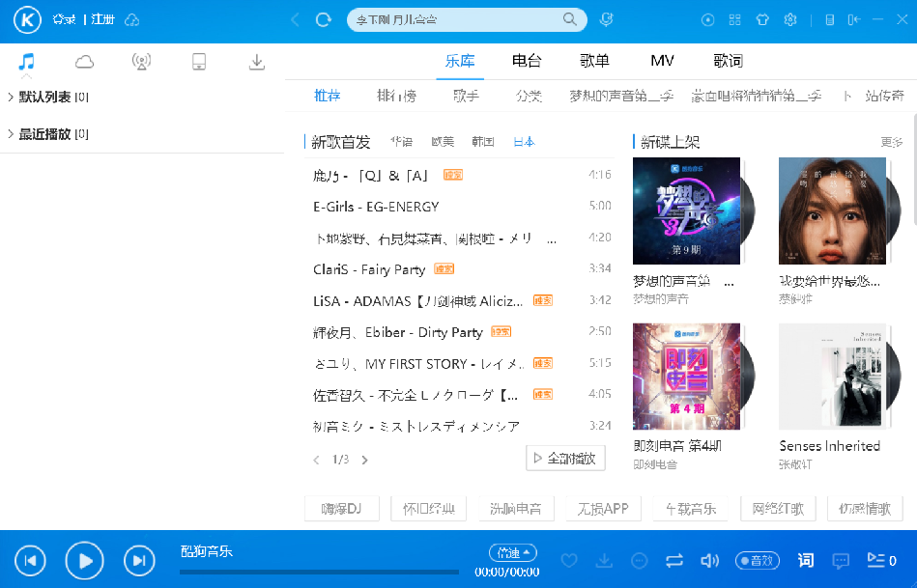
Task: Mute with the volume speaker icon
Action: tap(709, 561)
